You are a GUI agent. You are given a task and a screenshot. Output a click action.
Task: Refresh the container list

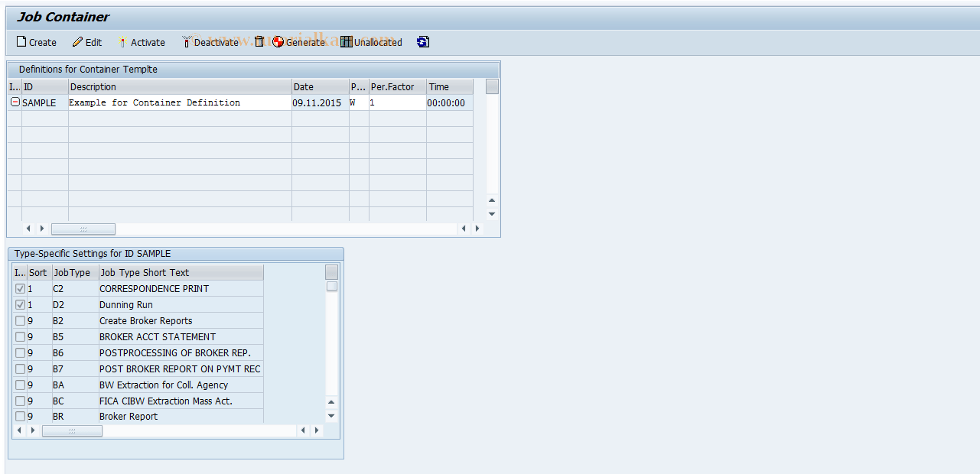(x=422, y=42)
